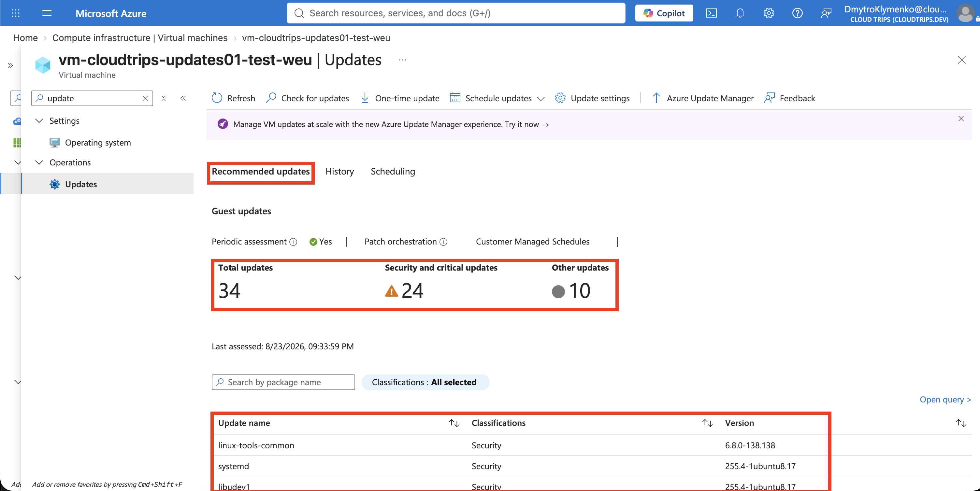Screen dimensions: 980x491
Task: Go to Azure Update Manager
Action: (x=702, y=98)
